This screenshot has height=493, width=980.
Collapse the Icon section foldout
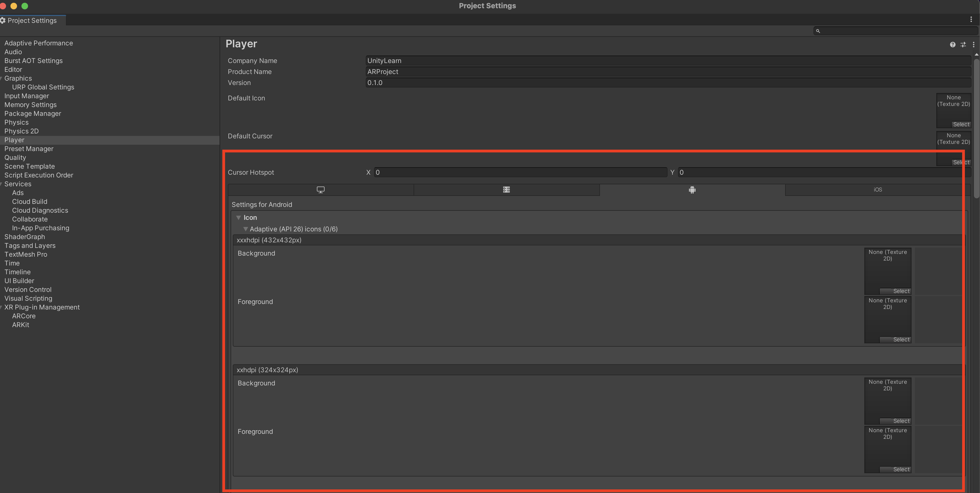[239, 218]
